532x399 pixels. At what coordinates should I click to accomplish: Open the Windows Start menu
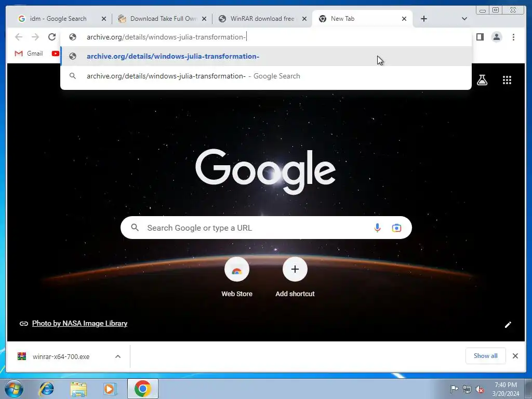14,389
